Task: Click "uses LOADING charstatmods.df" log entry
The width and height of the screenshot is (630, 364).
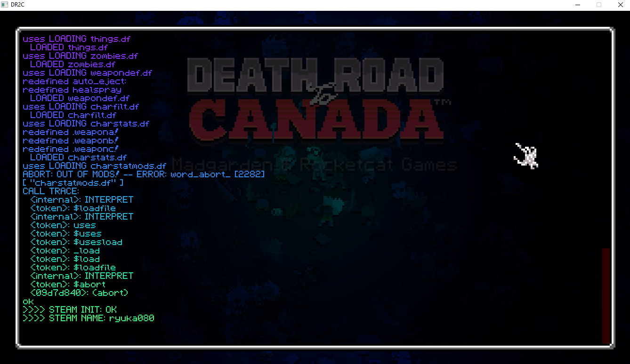Action: pyautogui.click(x=94, y=166)
